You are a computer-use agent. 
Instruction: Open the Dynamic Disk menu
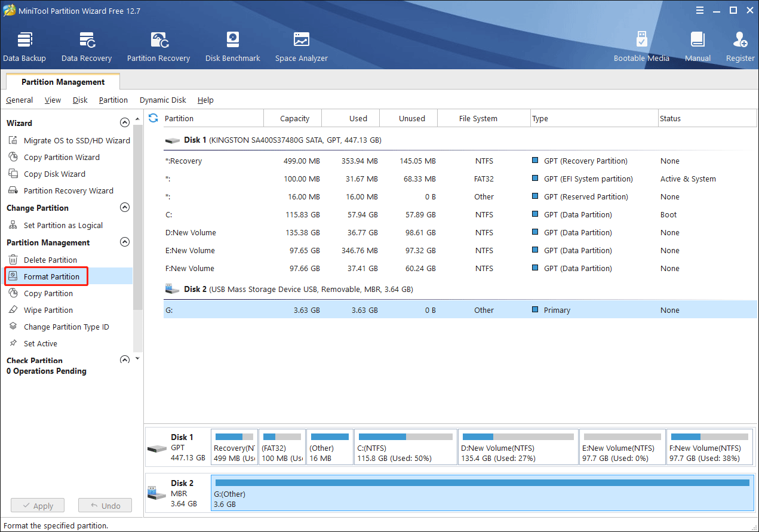pos(163,100)
